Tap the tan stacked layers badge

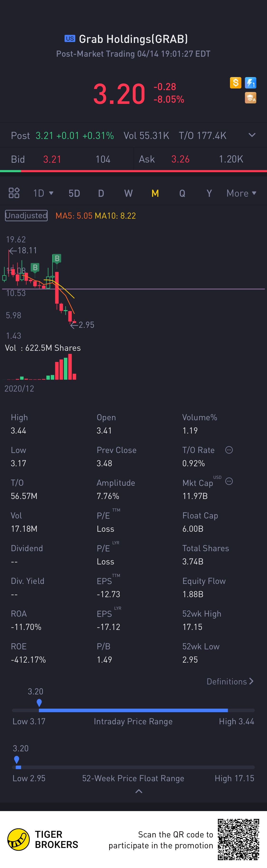tap(250, 98)
